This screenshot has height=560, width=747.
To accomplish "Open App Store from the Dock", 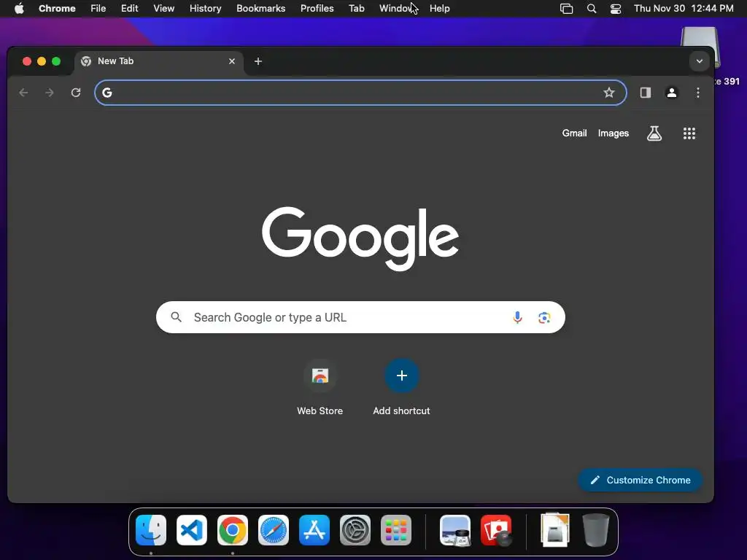I will click(x=314, y=530).
